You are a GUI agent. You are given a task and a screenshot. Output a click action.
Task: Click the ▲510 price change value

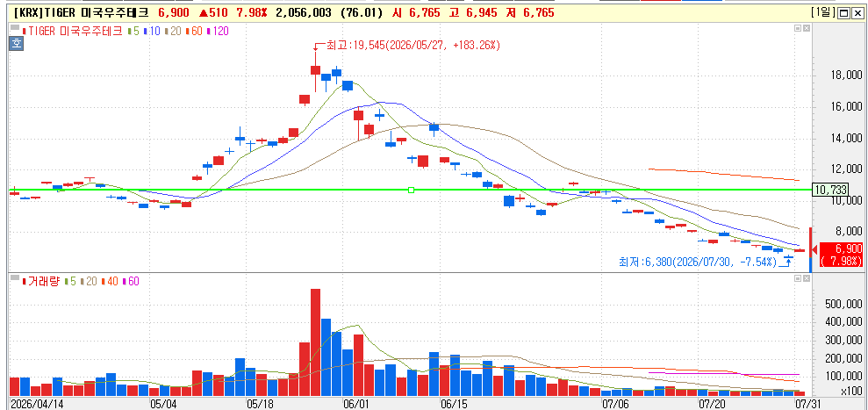coord(213,13)
